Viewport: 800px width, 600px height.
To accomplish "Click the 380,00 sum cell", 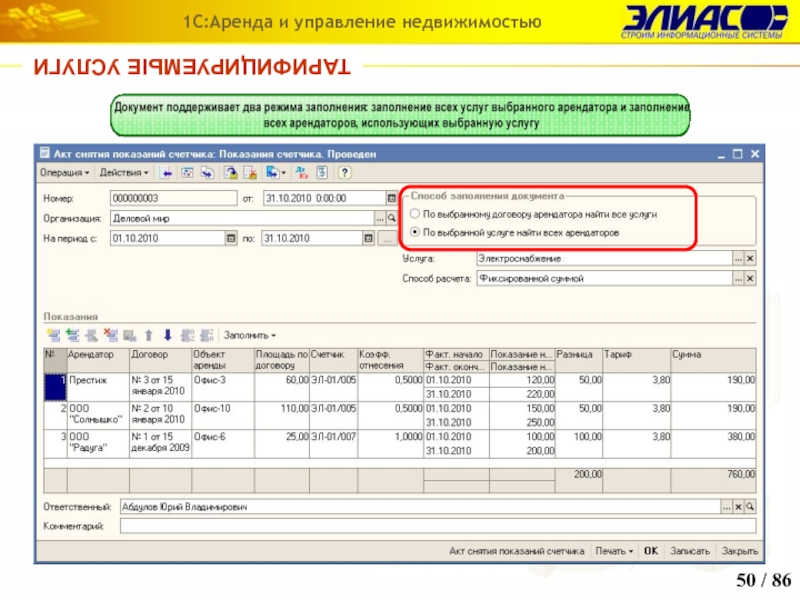I will 713,443.
